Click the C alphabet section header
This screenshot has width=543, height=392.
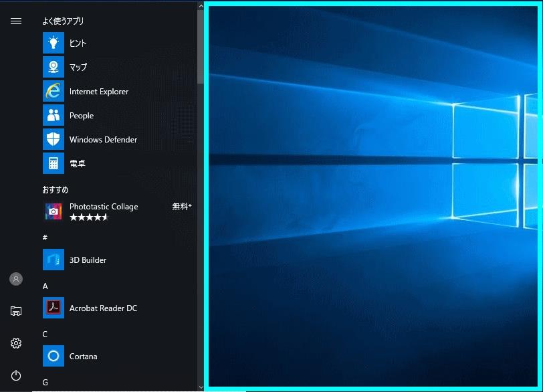point(45,334)
